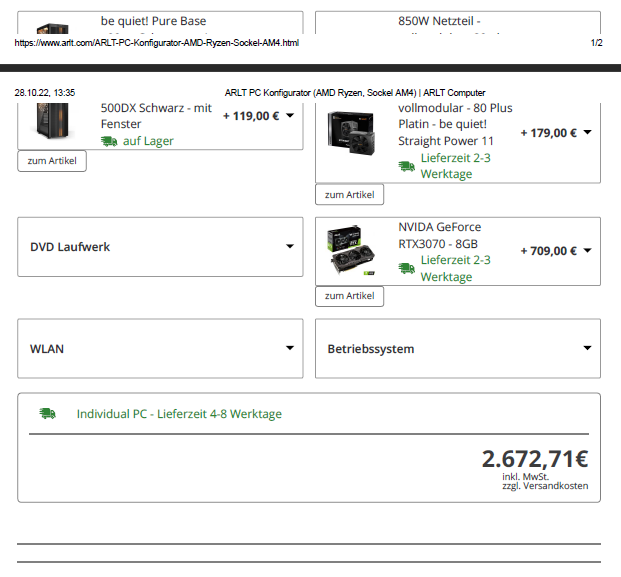
Task: Click the 'inkl. MwSt.' note
Action: pos(526,476)
